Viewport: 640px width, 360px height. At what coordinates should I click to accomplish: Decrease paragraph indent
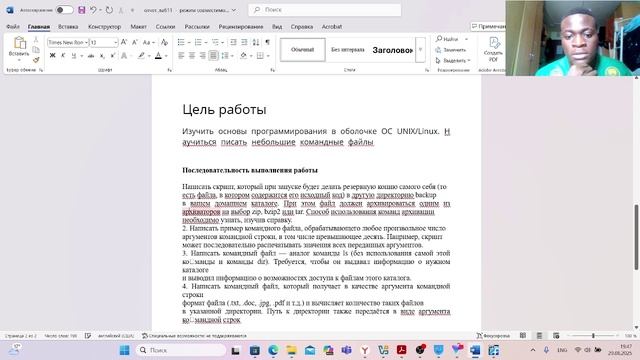click(233, 42)
